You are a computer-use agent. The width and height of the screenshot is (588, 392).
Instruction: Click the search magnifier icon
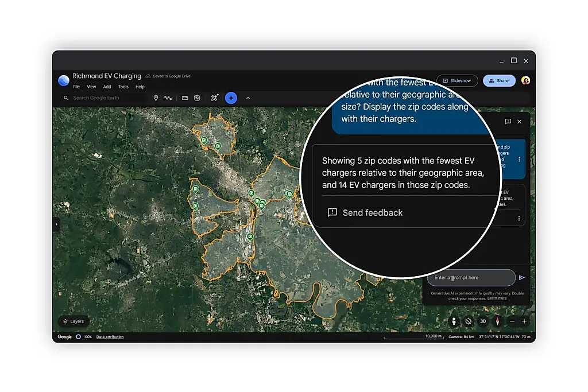66,98
